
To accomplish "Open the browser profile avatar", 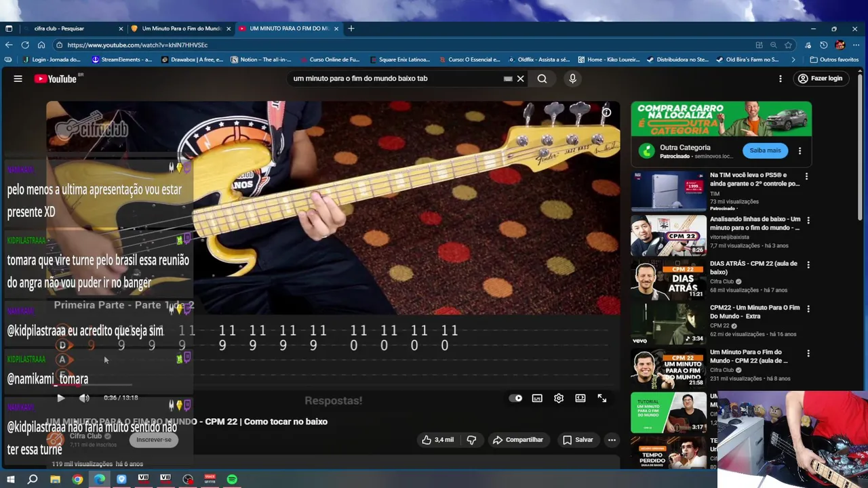I will point(840,45).
